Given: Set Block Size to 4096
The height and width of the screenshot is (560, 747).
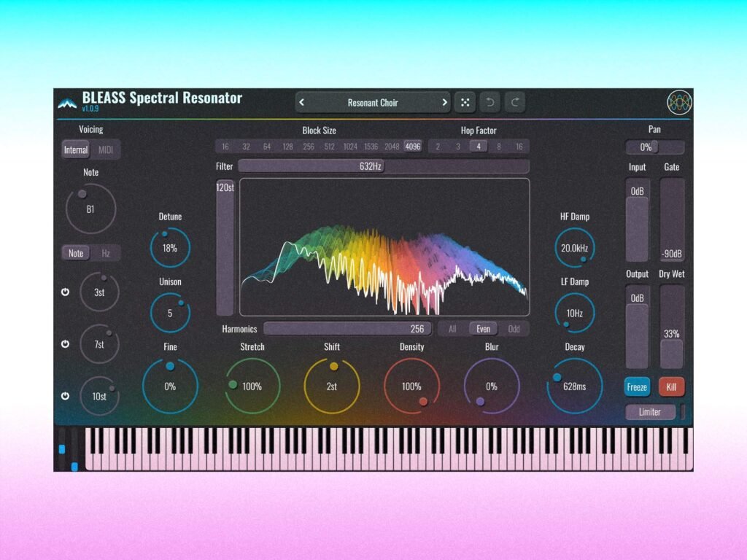Looking at the screenshot, I should tap(413, 147).
